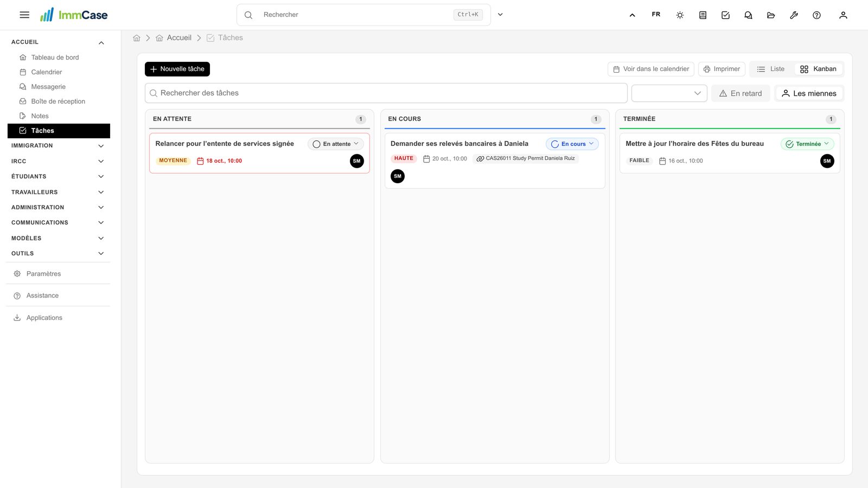Expand the search options chevron
Image resolution: width=868 pixels, height=488 pixels.
(x=500, y=15)
